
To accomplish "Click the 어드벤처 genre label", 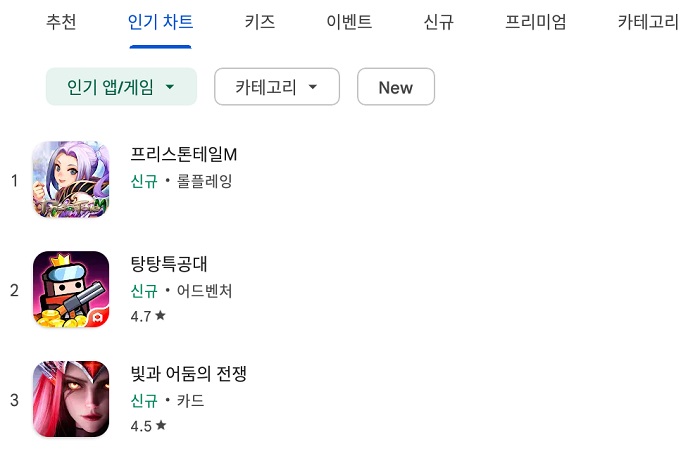I will pos(204,291).
